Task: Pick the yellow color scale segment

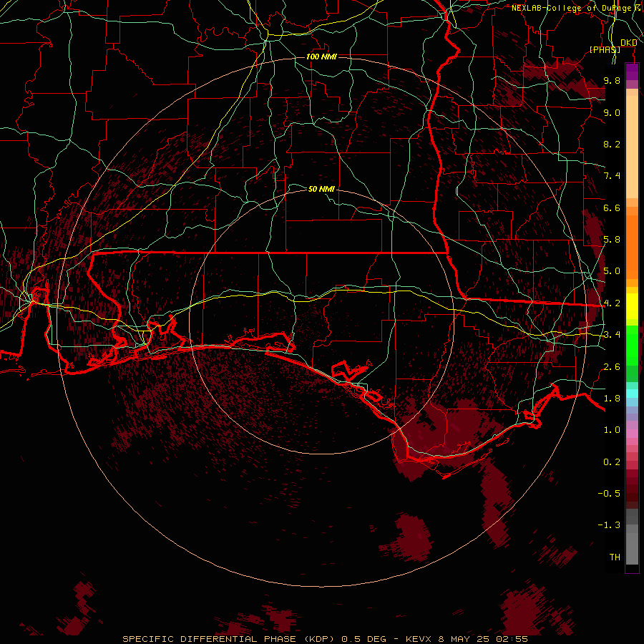Action: [x=632, y=306]
